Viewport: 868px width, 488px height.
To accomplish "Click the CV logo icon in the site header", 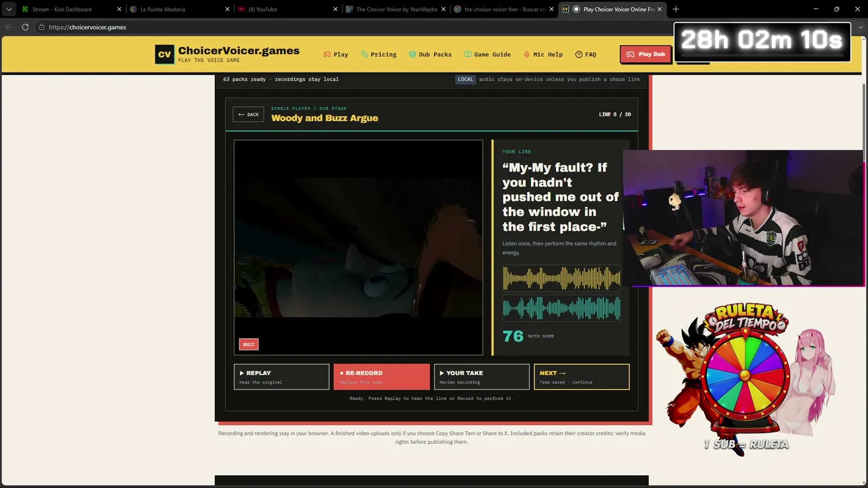I will pos(164,54).
